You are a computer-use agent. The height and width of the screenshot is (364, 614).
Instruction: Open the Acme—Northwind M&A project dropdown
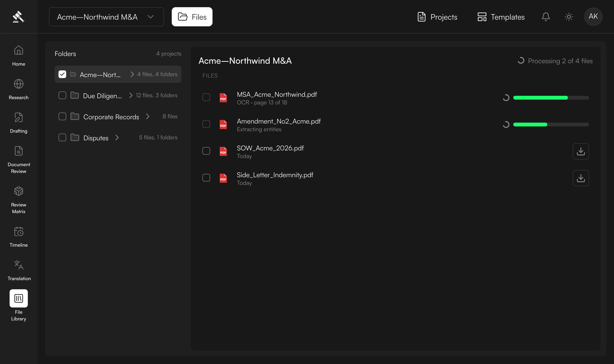[x=106, y=17]
